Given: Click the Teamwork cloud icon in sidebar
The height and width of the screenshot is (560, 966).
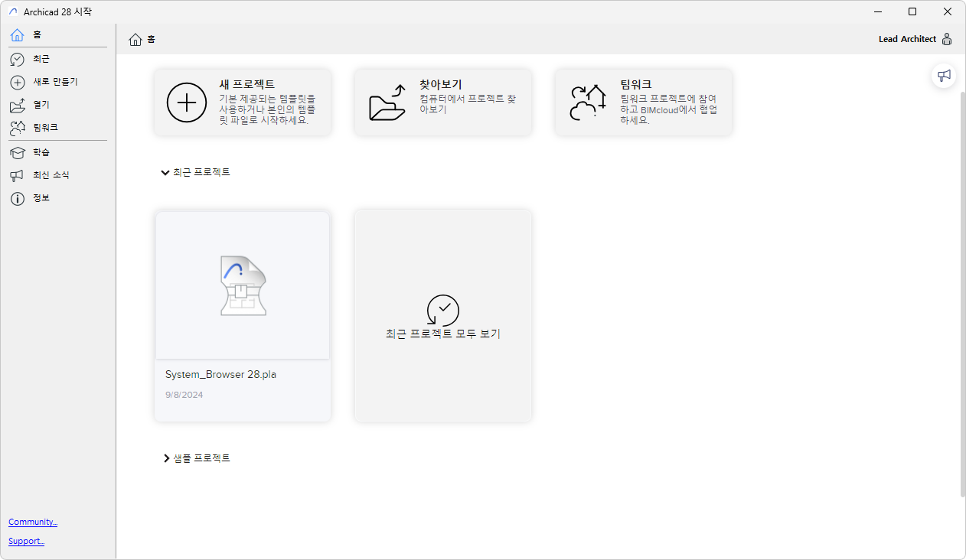Looking at the screenshot, I should [18, 128].
